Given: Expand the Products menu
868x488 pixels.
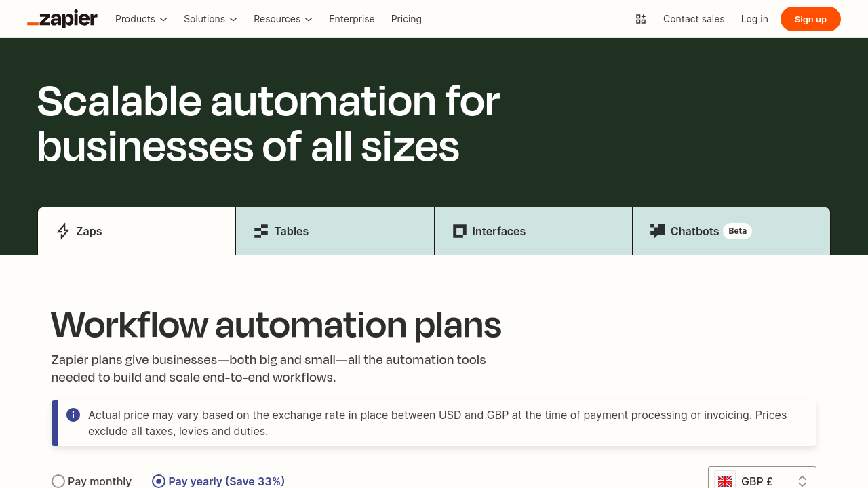Looking at the screenshot, I should click(141, 19).
